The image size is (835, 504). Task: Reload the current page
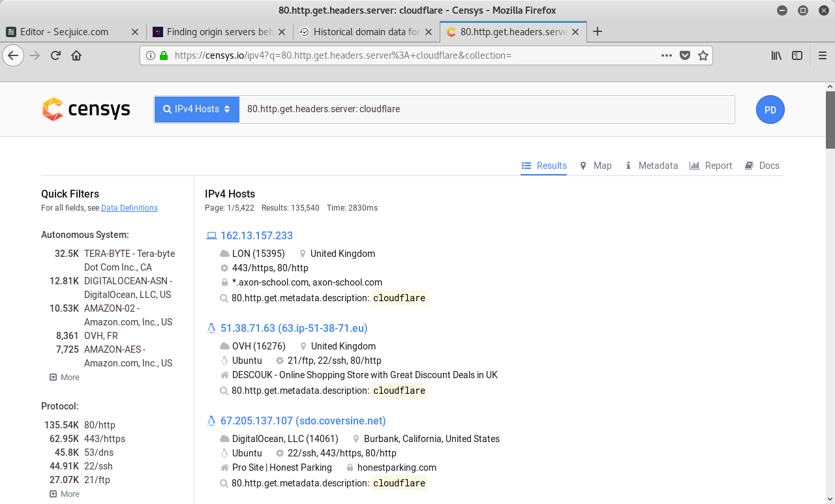pos(55,55)
